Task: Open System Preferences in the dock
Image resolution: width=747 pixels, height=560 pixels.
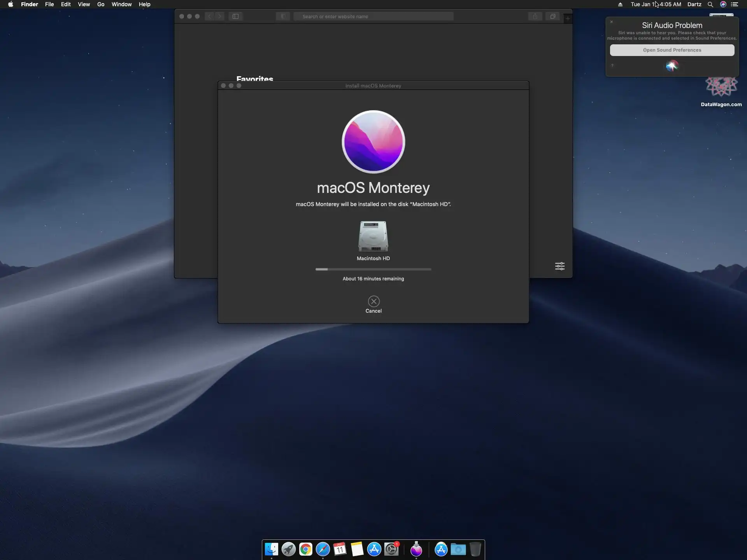Action: click(391, 549)
